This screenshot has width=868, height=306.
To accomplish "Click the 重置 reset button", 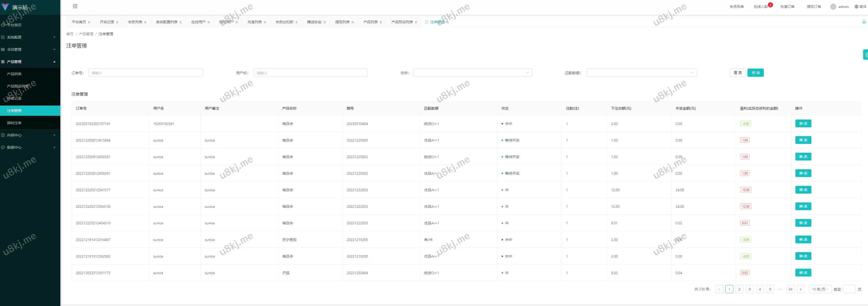I will pos(738,72).
